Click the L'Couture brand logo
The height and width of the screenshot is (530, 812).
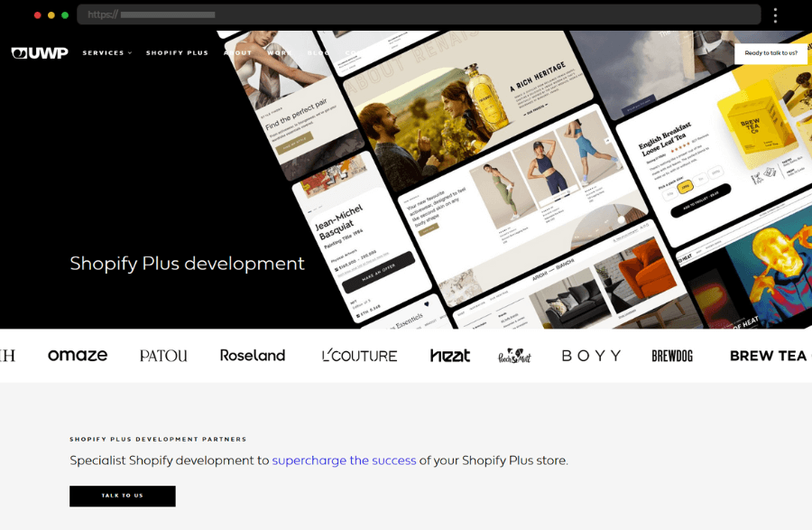click(359, 356)
